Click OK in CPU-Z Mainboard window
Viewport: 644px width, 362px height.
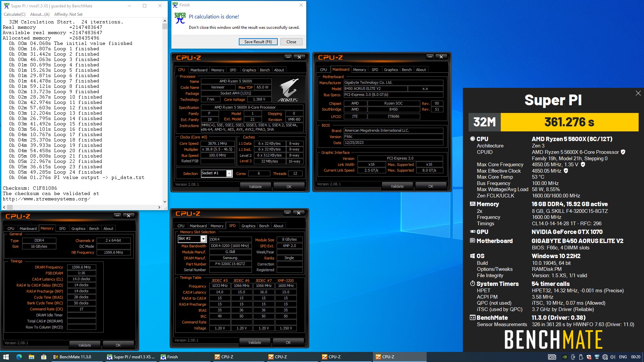coord(431,186)
